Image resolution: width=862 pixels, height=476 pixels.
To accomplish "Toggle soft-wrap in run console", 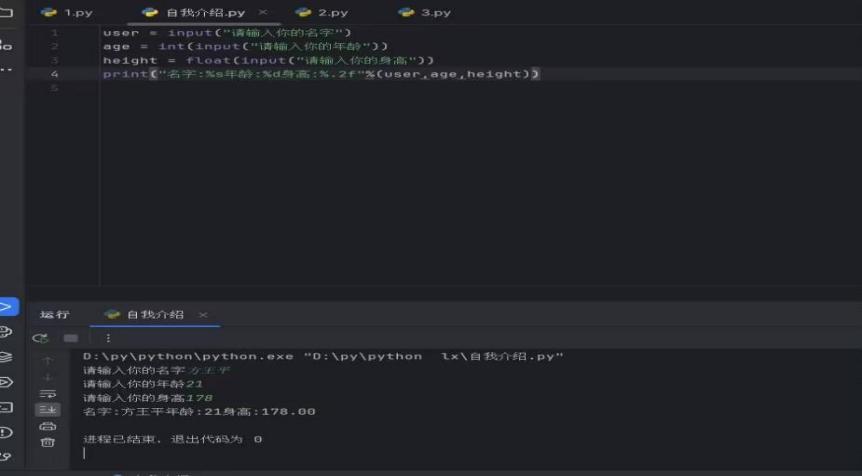I will [48, 393].
